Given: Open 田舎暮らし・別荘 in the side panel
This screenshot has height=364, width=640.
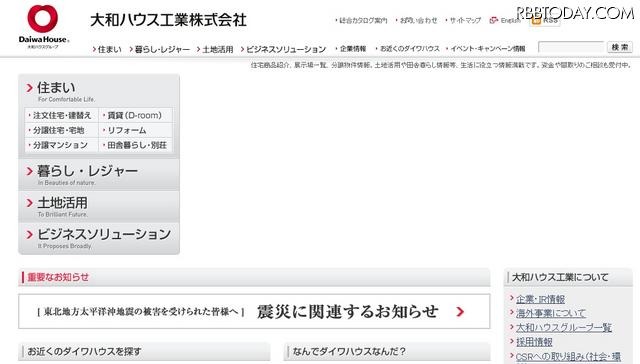Looking at the screenshot, I should (x=136, y=145).
